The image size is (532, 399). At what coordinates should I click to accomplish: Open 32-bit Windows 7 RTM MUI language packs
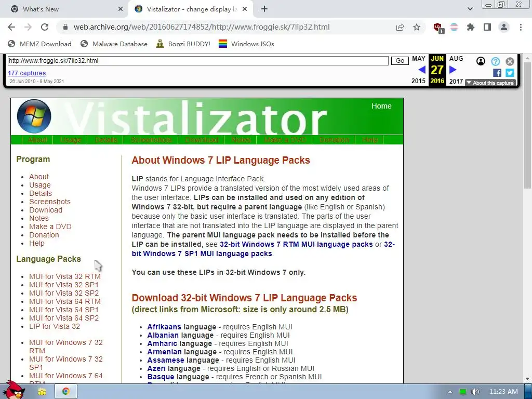click(x=296, y=244)
